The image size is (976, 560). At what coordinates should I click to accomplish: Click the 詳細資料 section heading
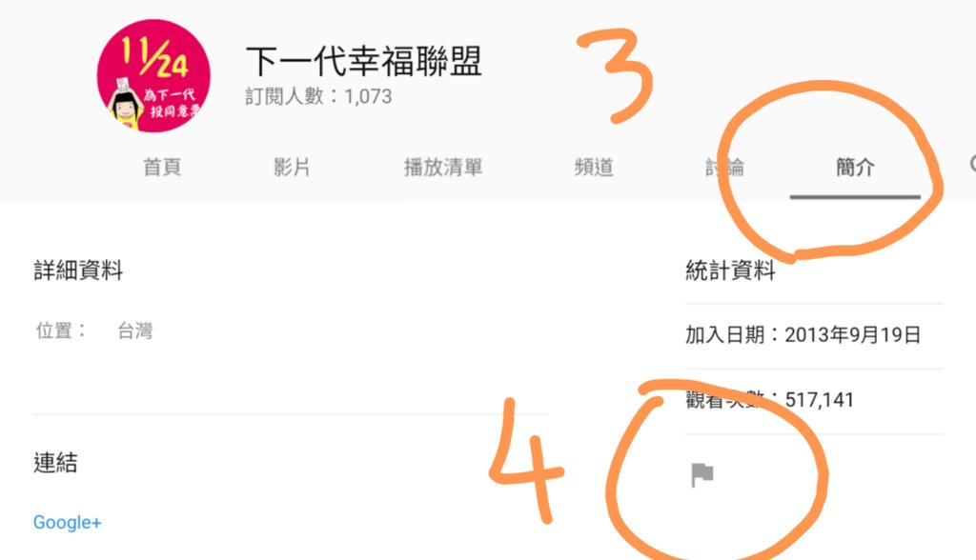tap(78, 270)
